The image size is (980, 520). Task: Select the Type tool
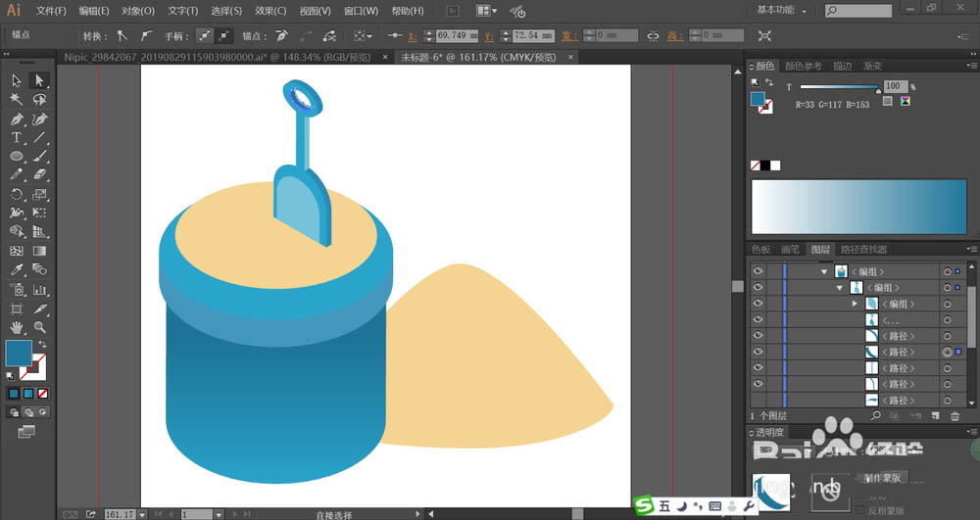point(17,137)
